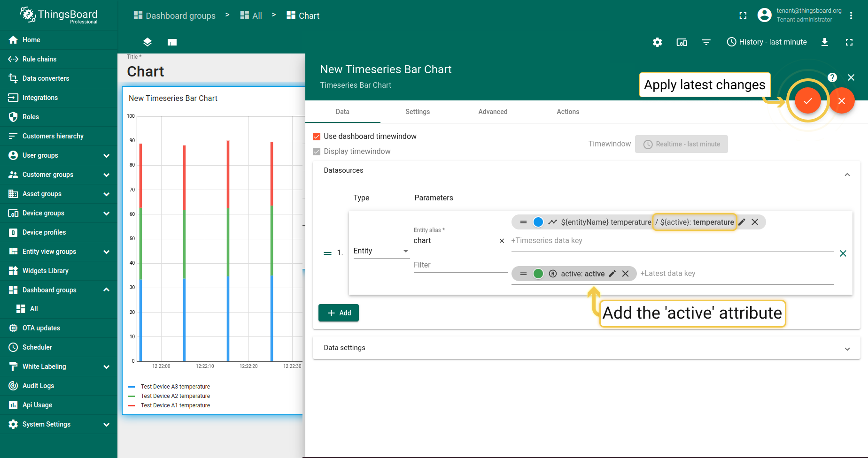Collapse the Datasources section
Image resolution: width=868 pixels, height=458 pixels.
pyautogui.click(x=847, y=175)
